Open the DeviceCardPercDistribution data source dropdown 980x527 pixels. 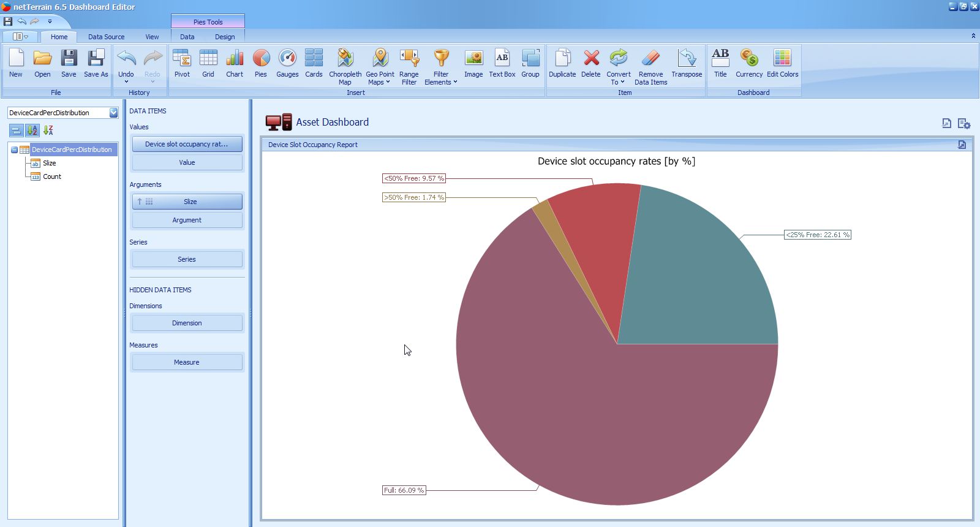click(x=113, y=113)
